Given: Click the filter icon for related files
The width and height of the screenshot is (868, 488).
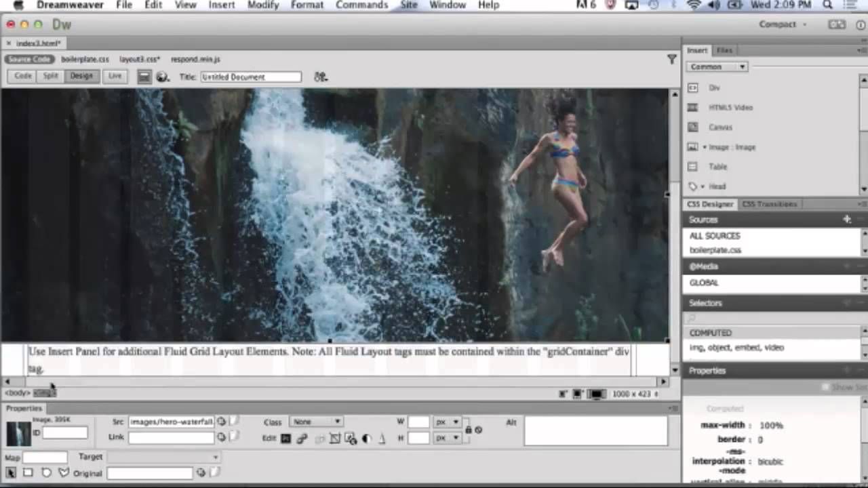Looking at the screenshot, I should (x=671, y=60).
